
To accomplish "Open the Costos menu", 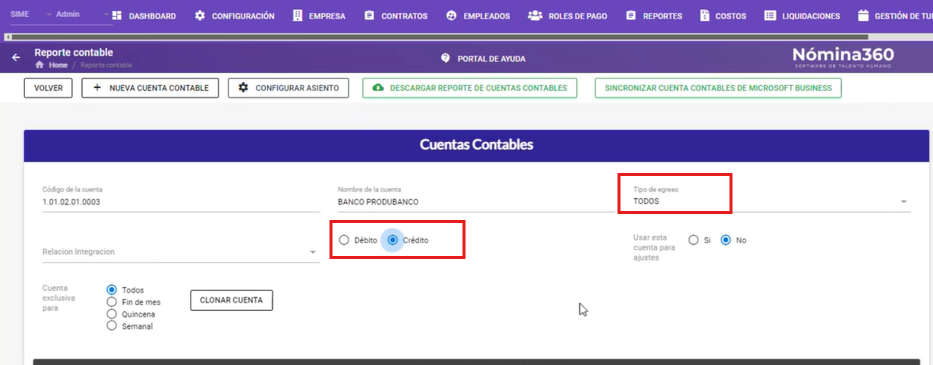I will coord(724,16).
